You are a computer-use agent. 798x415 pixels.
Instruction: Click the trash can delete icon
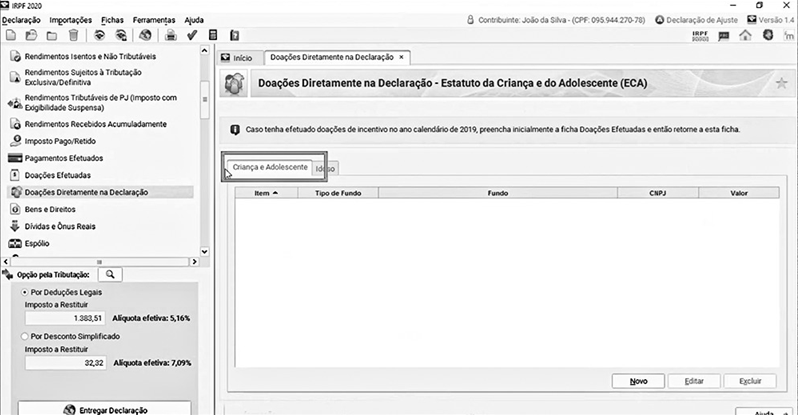pyautogui.click(x=73, y=35)
